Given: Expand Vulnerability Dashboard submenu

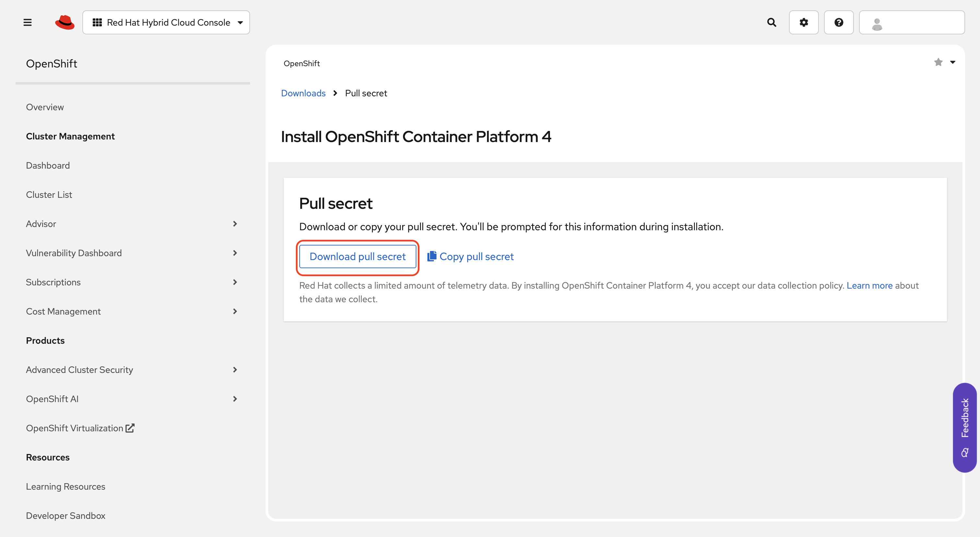Looking at the screenshot, I should coord(235,253).
